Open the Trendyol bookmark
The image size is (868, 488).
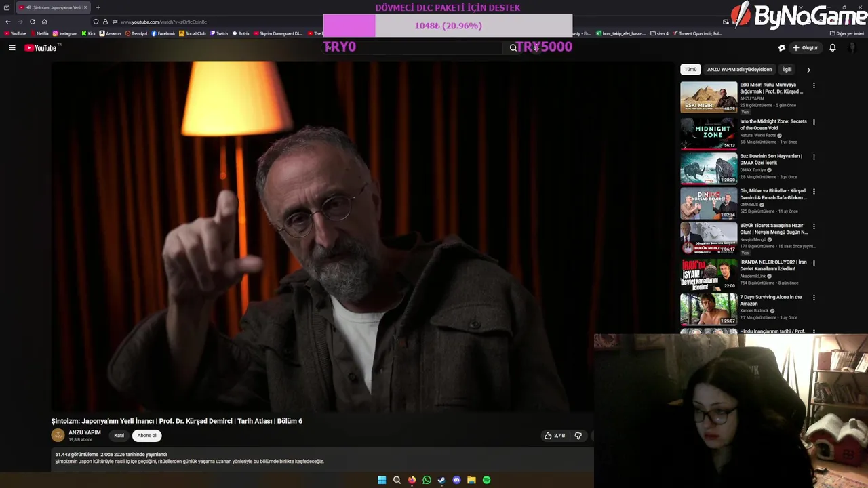pos(136,33)
